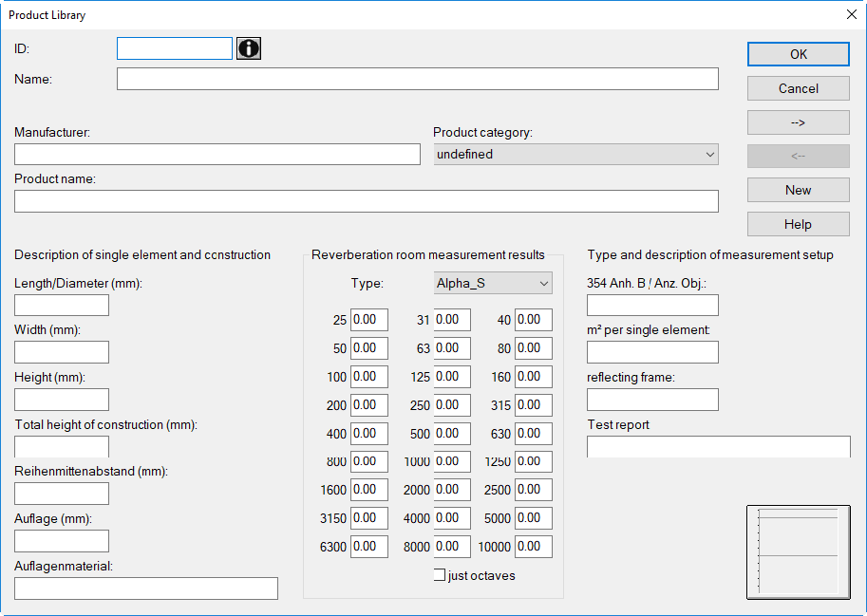Click the OK button
Screen dimensions: 867x616
click(x=798, y=54)
